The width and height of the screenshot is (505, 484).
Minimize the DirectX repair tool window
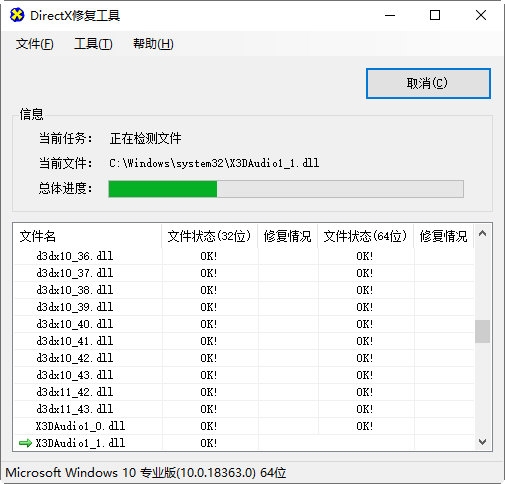(x=390, y=15)
